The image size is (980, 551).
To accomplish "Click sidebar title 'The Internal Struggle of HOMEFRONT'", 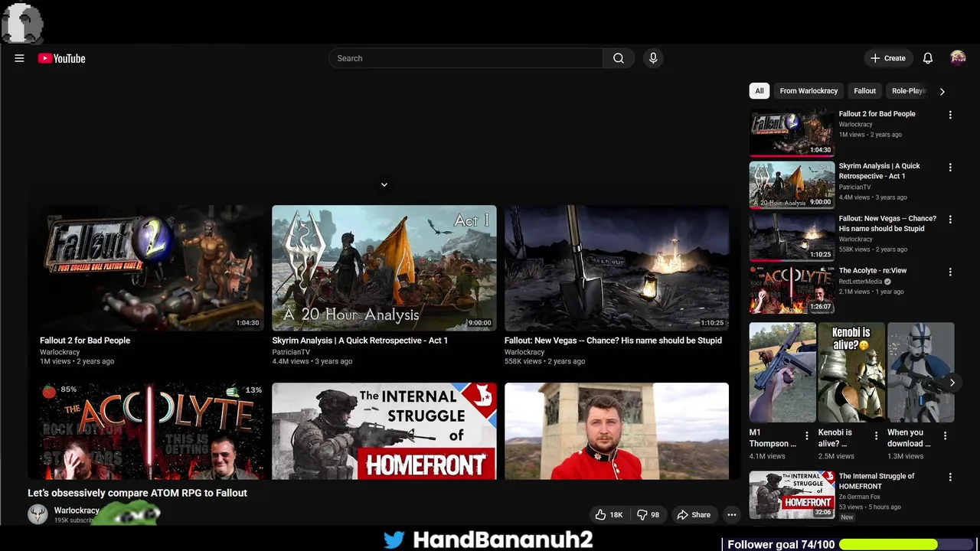I will coord(877,481).
